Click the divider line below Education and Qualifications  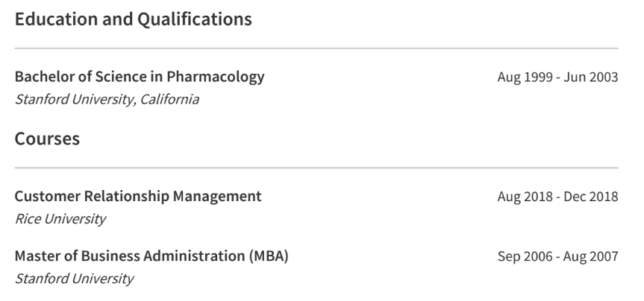(316, 49)
